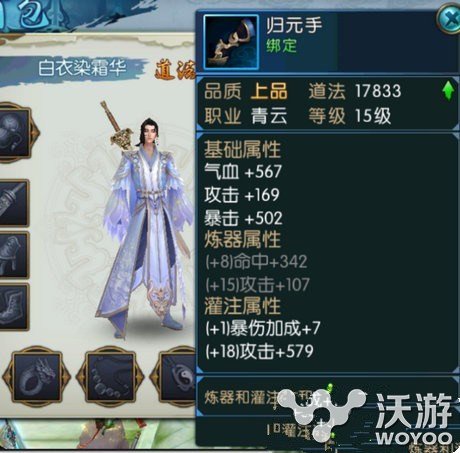Close the 归元手 item tooltip
The height and width of the screenshot is (453, 460).
pyautogui.click(x=450, y=19)
